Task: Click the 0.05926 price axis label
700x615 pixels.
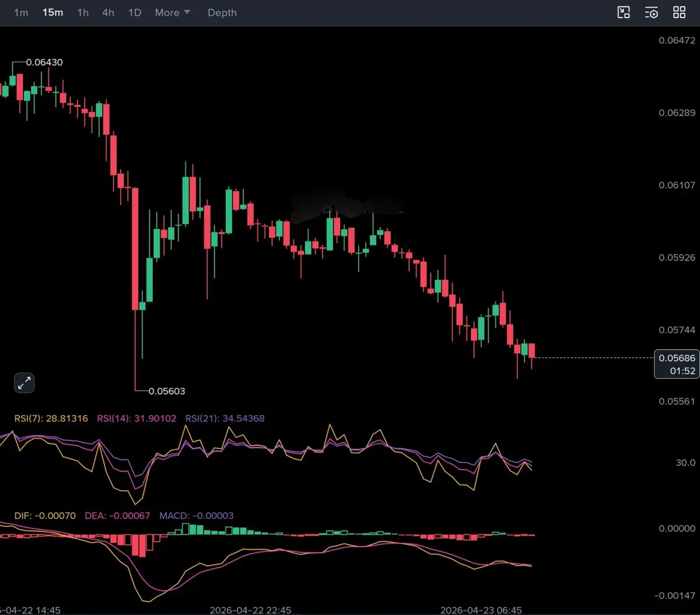Action: [677, 257]
